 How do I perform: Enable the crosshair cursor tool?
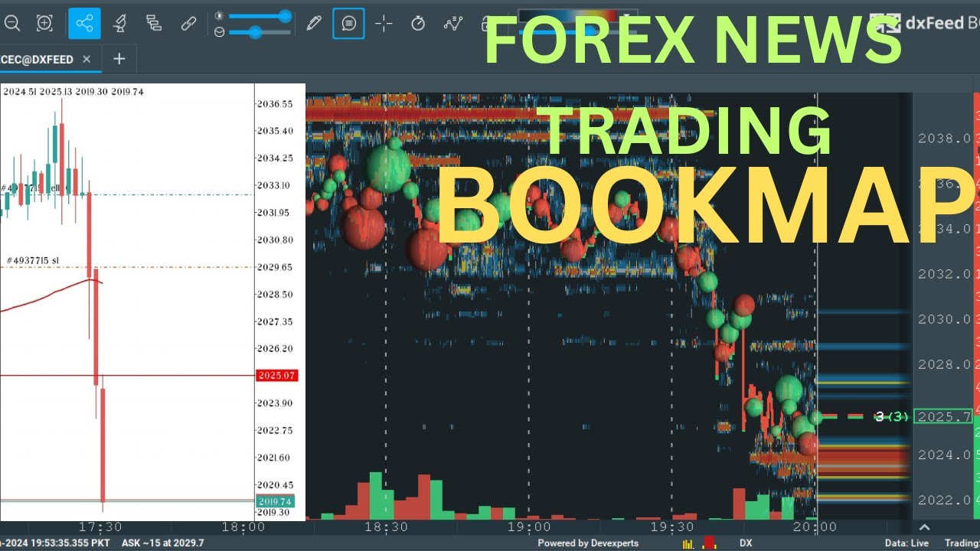click(x=384, y=24)
